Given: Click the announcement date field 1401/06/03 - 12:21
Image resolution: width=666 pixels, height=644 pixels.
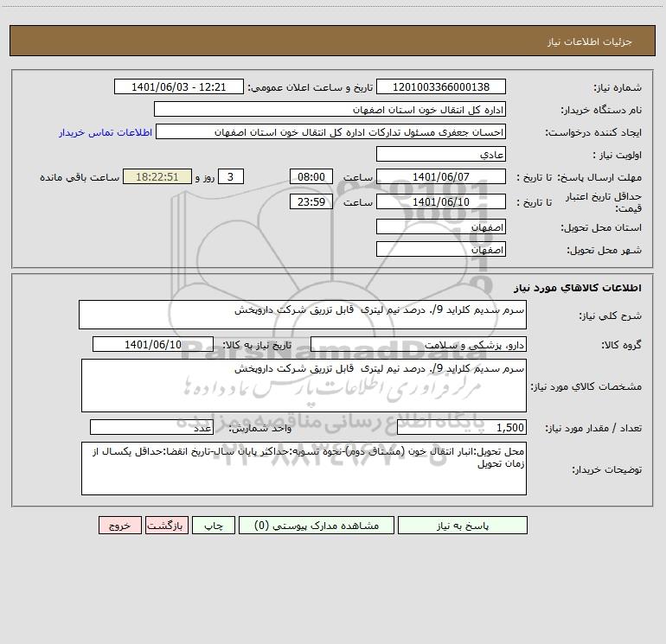Looking at the screenshot, I should 179,87.
